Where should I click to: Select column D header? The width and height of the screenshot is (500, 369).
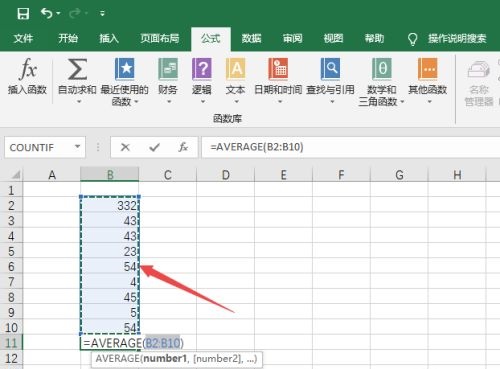click(x=226, y=175)
